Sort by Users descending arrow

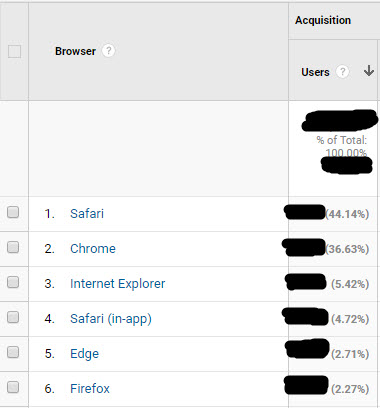click(x=369, y=71)
